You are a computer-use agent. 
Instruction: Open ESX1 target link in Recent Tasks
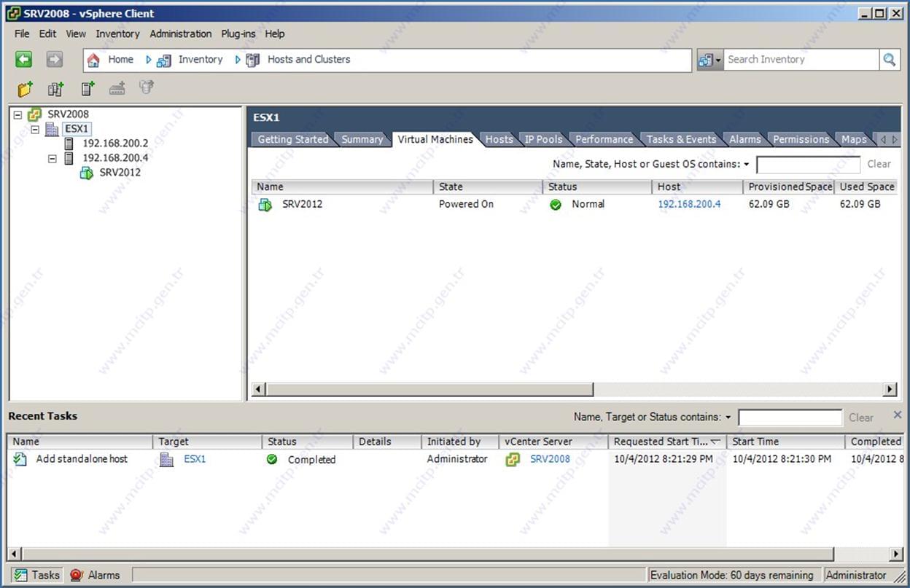[x=195, y=460]
